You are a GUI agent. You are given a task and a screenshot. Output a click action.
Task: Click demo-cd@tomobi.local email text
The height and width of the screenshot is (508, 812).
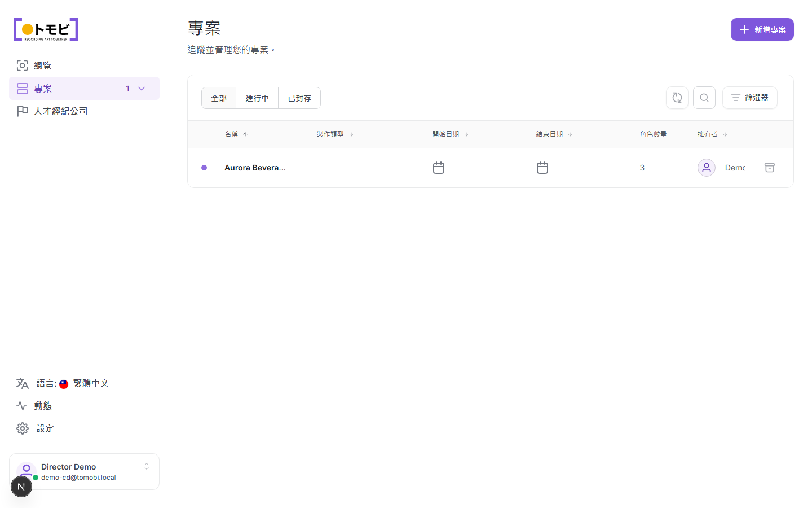(x=78, y=478)
